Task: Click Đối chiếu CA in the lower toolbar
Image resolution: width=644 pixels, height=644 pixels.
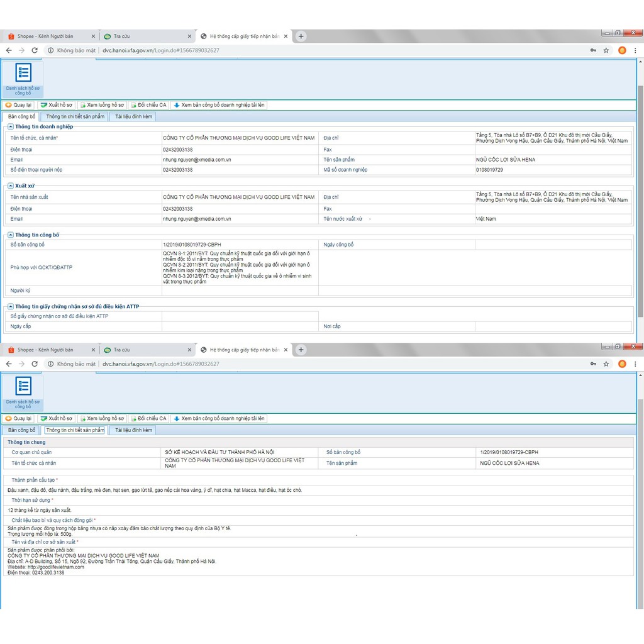Action: pyautogui.click(x=148, y=419)
